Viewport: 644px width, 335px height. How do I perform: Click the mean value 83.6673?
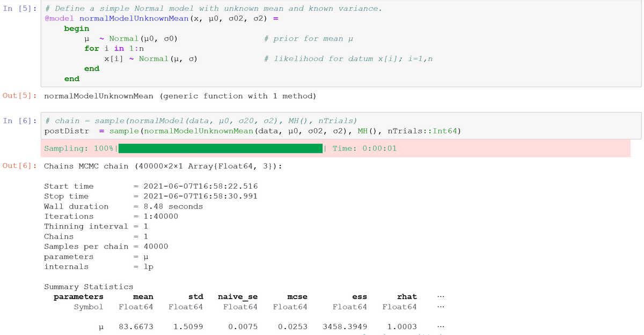(136, 326)
